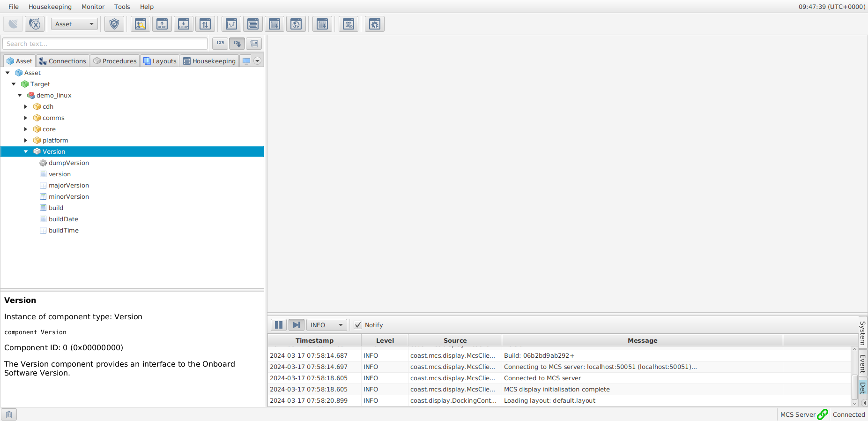Open the Monitor menu

[93, 7]
